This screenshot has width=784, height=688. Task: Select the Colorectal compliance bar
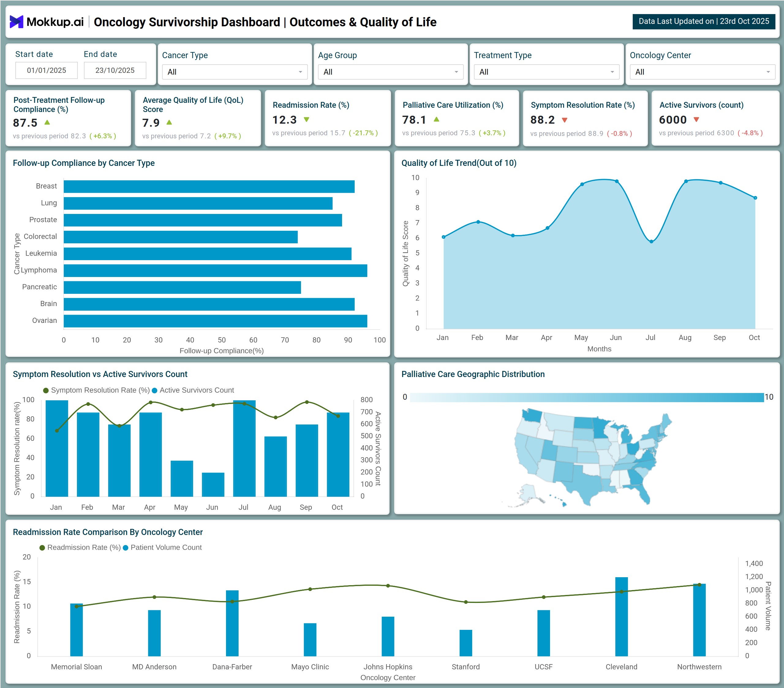[x=181, y=237]
